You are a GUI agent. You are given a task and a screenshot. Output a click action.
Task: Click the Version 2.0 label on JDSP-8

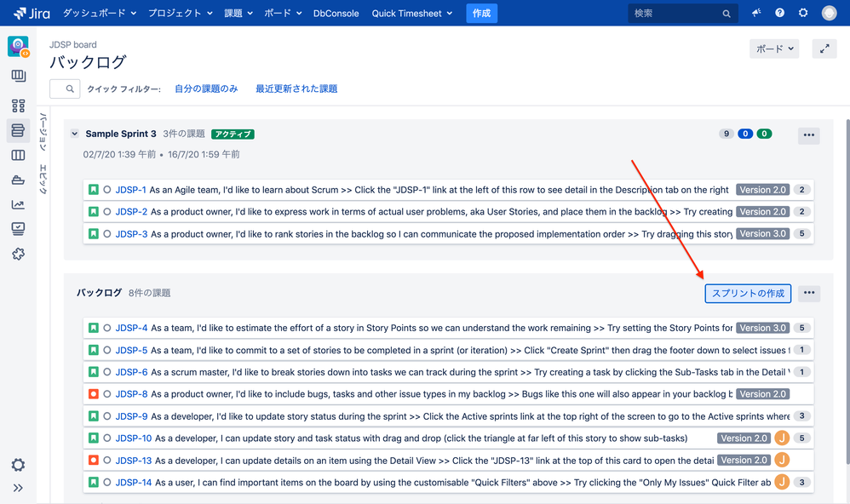(763, 394)
